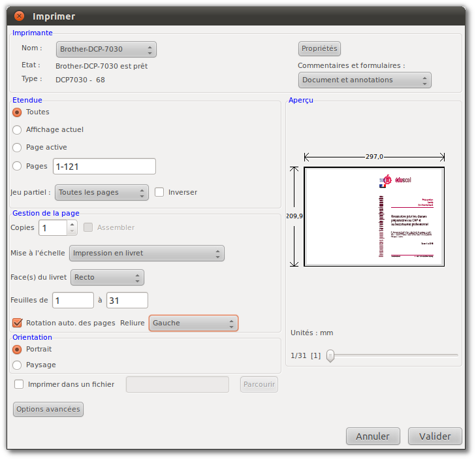Select the Page active radio button
Screen dimensions: 476x460
[x=18, y=148]
